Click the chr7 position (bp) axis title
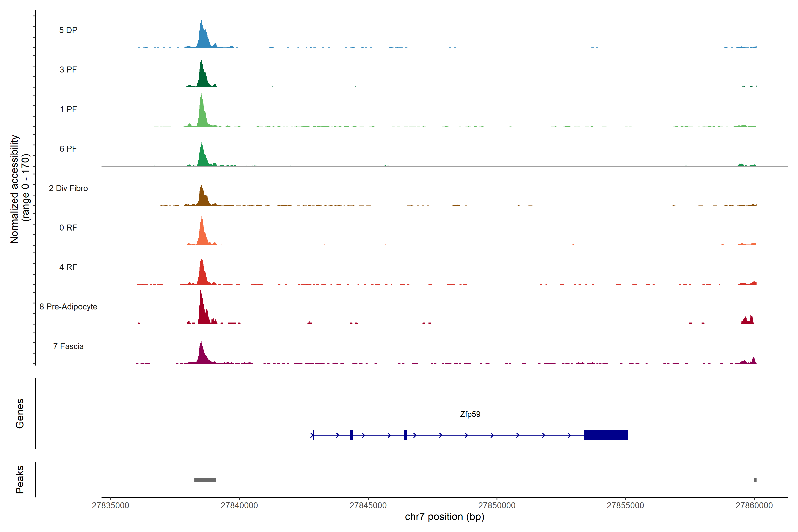This screenshot has height=532, width=798. tap(444, 517)
